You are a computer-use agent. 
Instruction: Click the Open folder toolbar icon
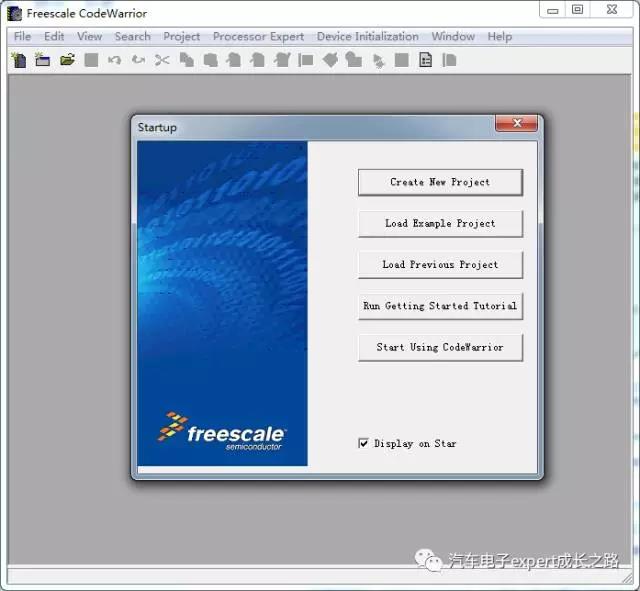click(x=67, y=60)
